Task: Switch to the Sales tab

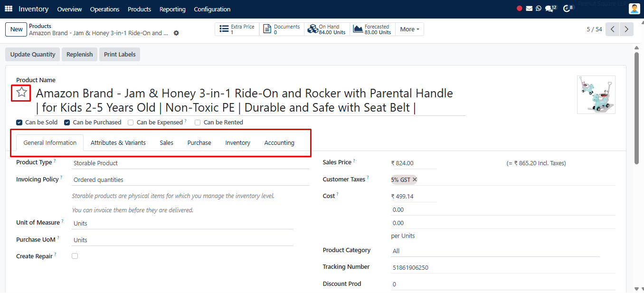Action: (x=167, y=142)
